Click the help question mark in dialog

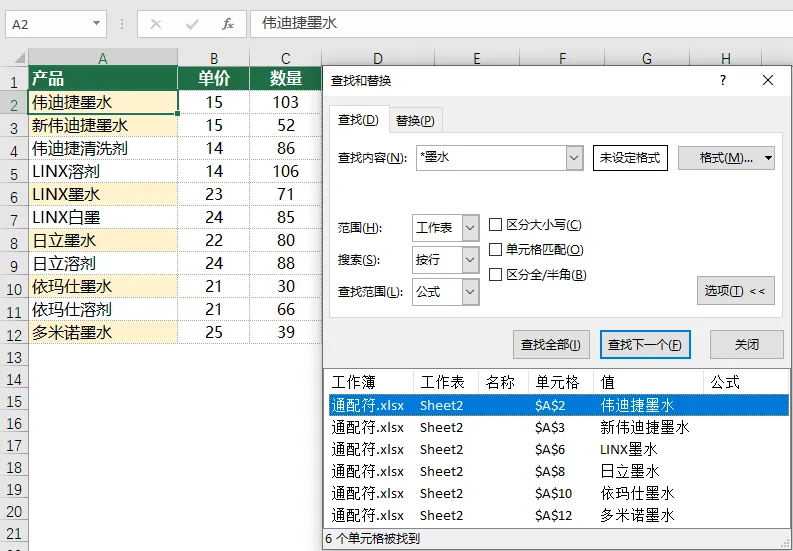coord(723,80)
